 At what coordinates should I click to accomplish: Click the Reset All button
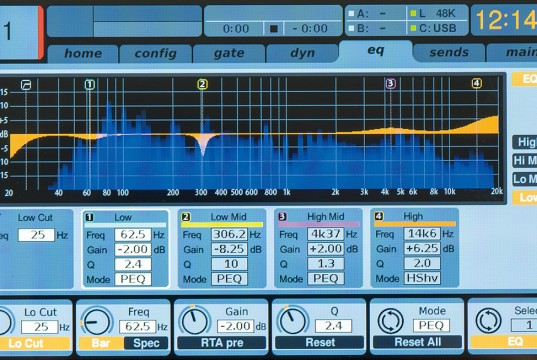click(x=417, y=342)
